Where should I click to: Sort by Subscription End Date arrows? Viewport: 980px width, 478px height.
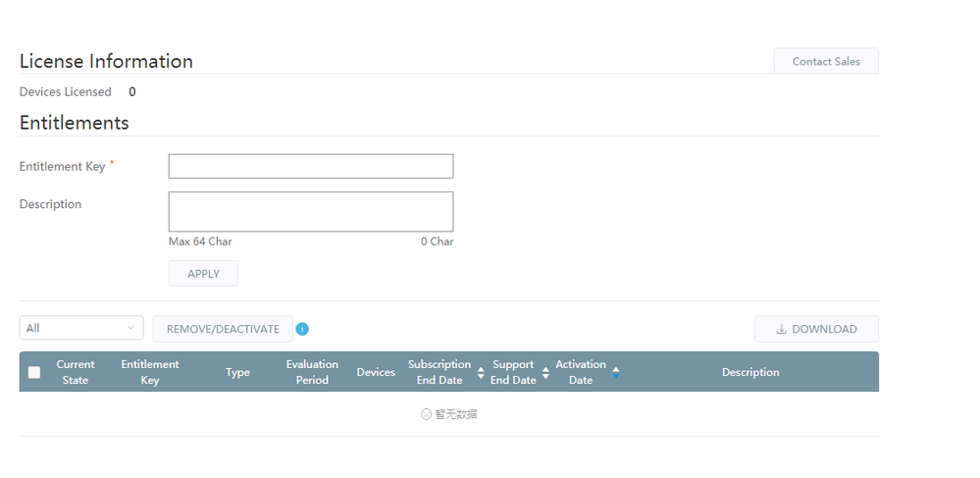coord(481,373)
